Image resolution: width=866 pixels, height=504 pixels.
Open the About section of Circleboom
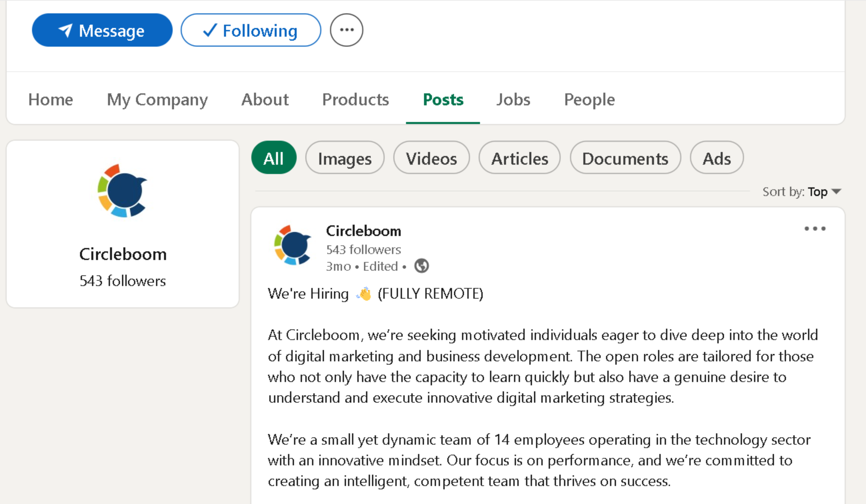coord(265,100)
